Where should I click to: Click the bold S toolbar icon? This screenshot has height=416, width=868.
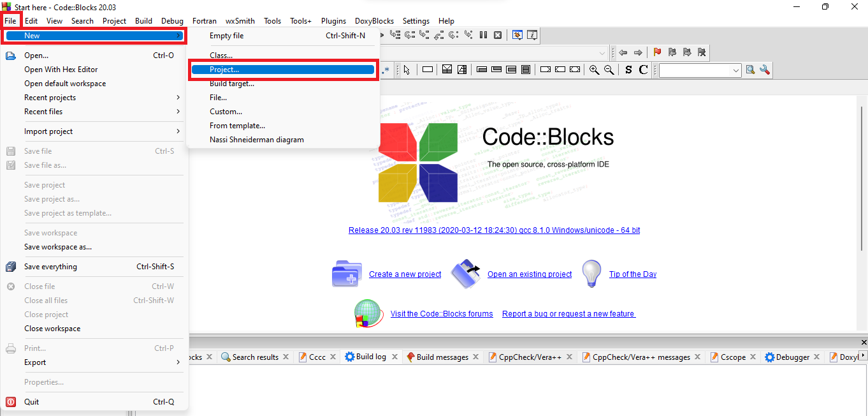click(628, 70)
